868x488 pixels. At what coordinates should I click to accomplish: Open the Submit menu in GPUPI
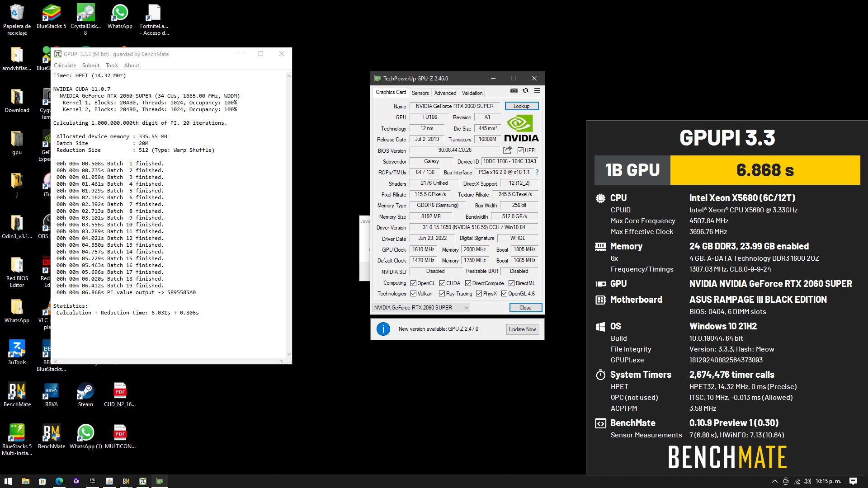91,66
